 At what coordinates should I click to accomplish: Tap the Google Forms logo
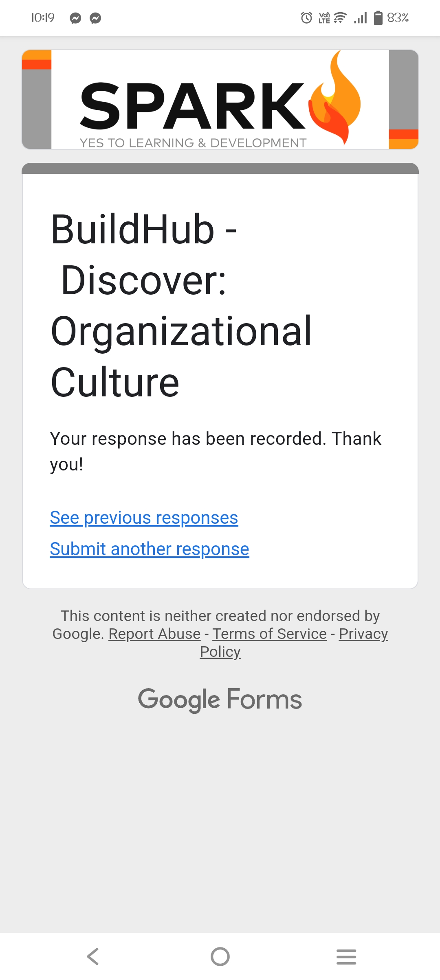click(x=220, y=699)
